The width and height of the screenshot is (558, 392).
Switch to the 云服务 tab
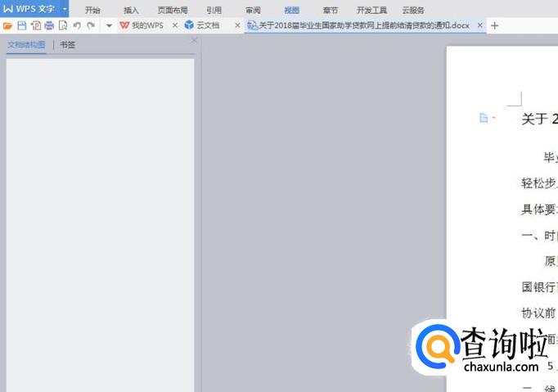(x=413, y=11)
